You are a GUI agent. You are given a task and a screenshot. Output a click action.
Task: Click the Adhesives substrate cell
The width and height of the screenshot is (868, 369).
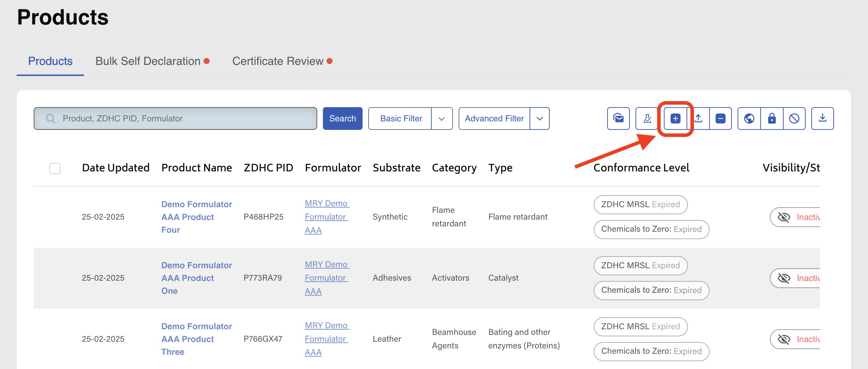(392, 278)
